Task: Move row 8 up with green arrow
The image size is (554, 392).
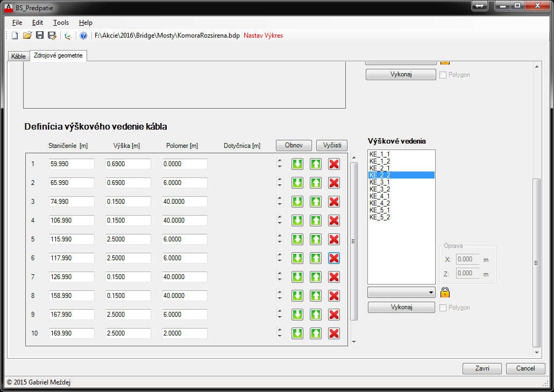Action: click(x=316, y=296)
